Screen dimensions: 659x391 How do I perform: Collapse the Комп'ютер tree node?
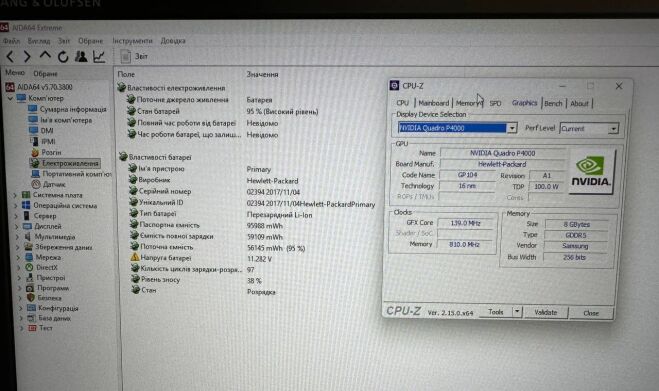10,98
